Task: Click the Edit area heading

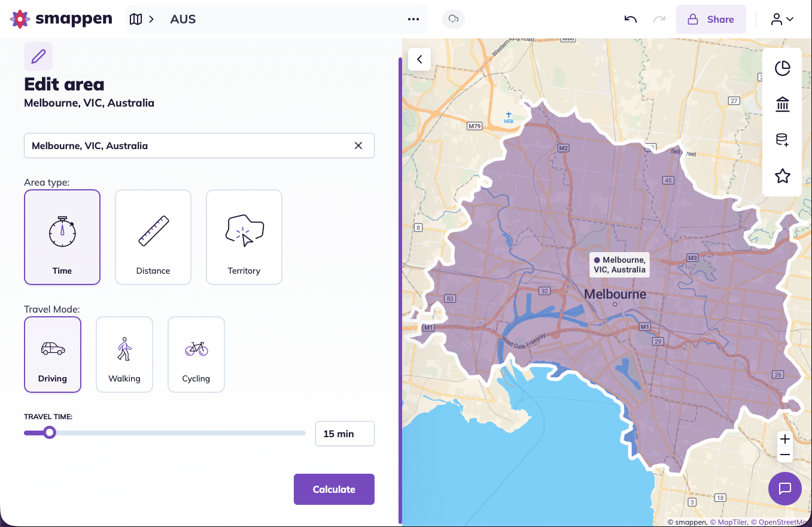Action: [64, 84]
